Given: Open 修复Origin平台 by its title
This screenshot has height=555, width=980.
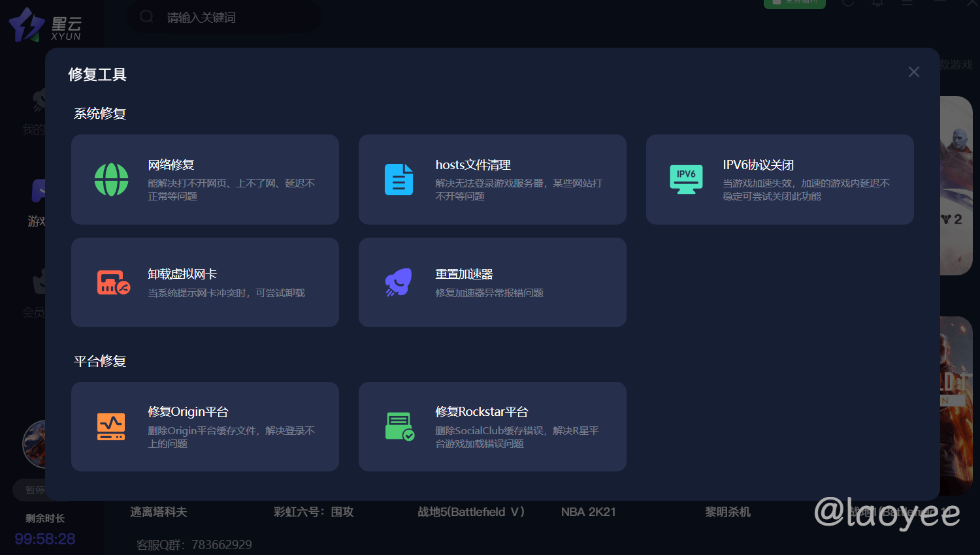Looking at the screenshot, I should [188, 412].
